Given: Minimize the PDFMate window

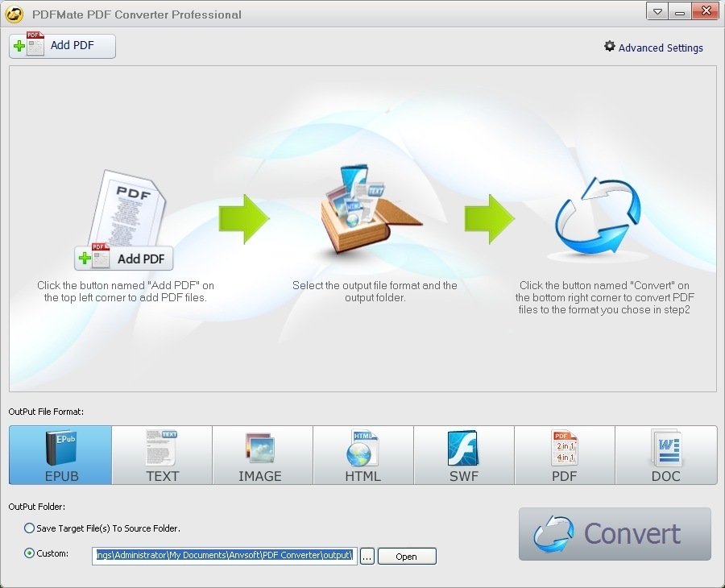Looking at the screenshot, I should pyautogui.click(x=681, y=12).
